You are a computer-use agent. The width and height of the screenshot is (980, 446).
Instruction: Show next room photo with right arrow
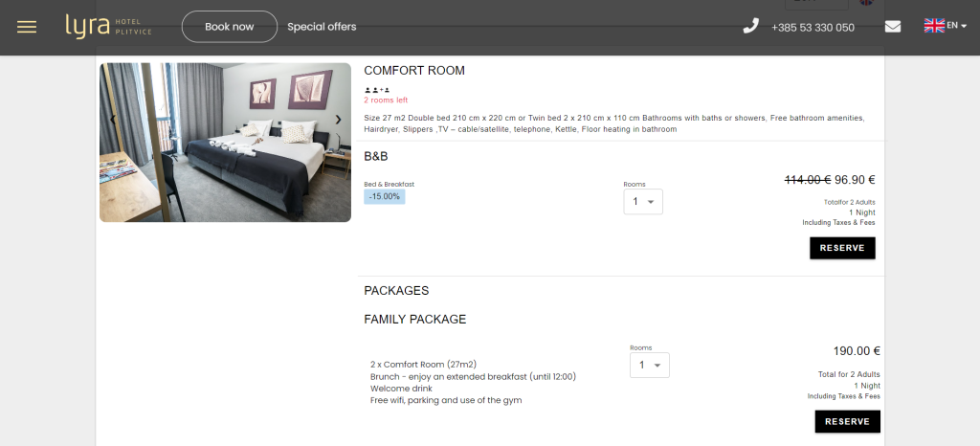[338, 120]
